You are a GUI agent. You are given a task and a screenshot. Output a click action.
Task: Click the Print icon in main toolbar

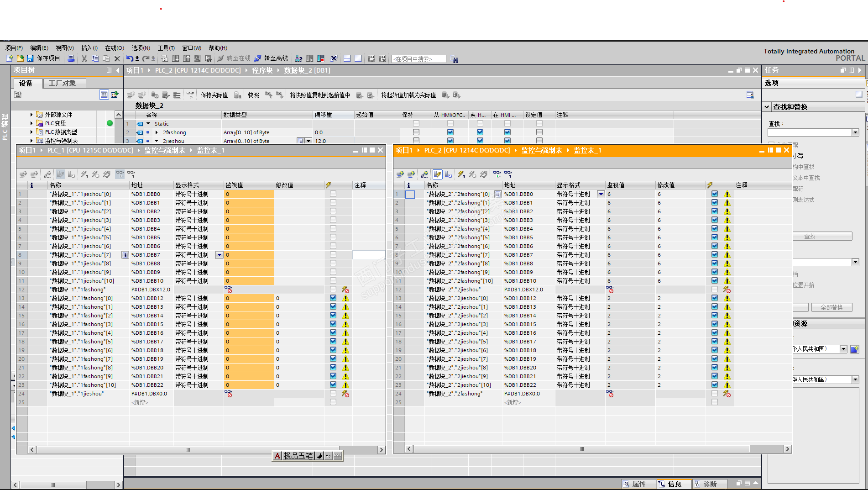point(71,58)
